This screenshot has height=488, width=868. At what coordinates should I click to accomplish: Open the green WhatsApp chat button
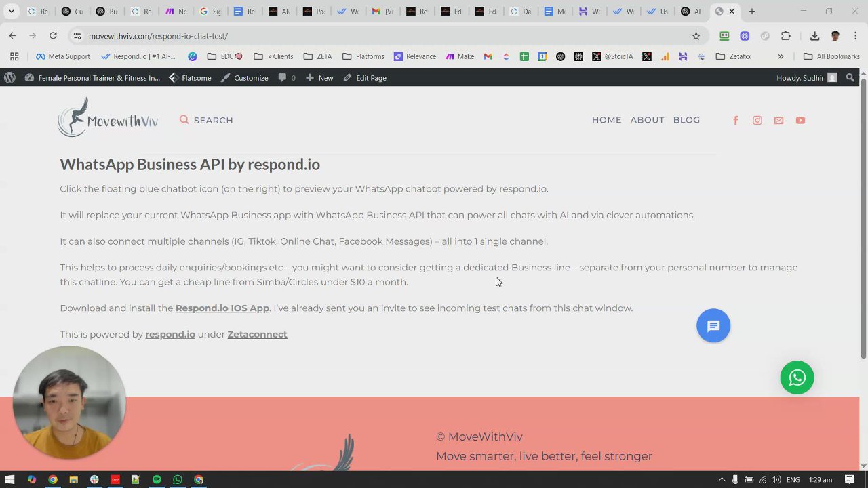[797, 378]
